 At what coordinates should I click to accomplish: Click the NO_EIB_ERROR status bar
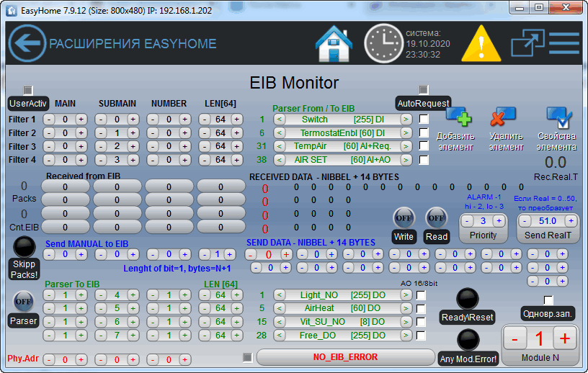pos(344,357)
